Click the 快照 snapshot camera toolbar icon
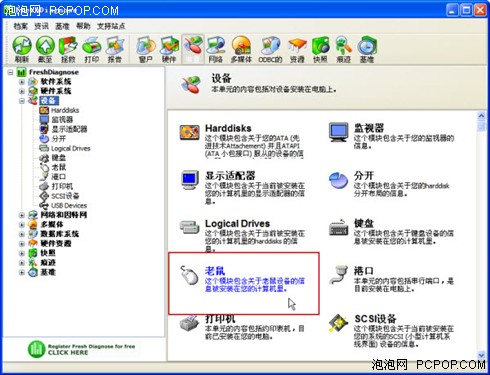Viewport: 490px width, 375px height. tap(320, 49)
